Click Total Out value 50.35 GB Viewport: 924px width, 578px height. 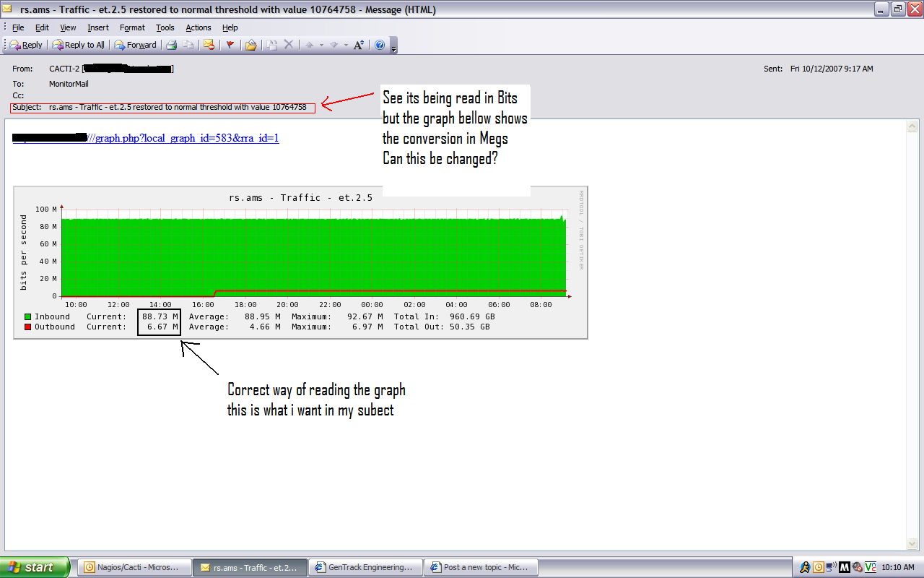[469, 327]
